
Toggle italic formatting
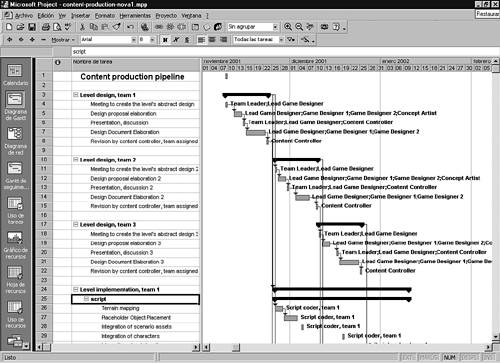point(176,40)
